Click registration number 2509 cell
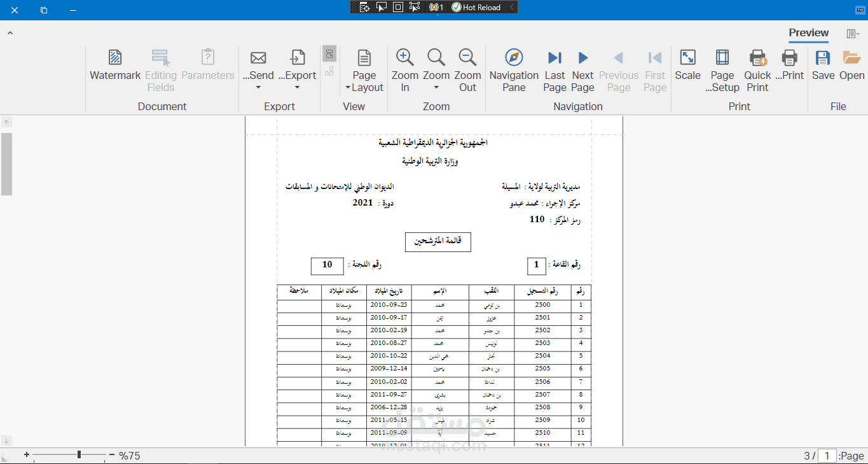The image size is (868, 464). (542, 420)
